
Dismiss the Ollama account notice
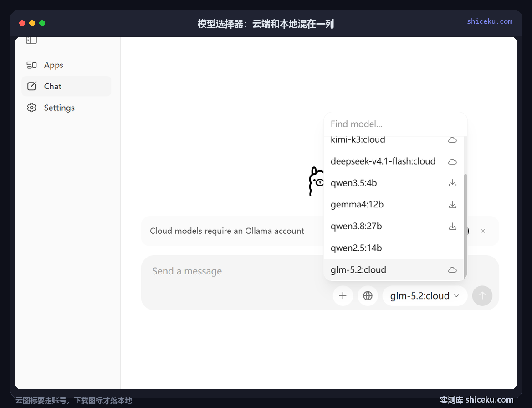(483, 231)
